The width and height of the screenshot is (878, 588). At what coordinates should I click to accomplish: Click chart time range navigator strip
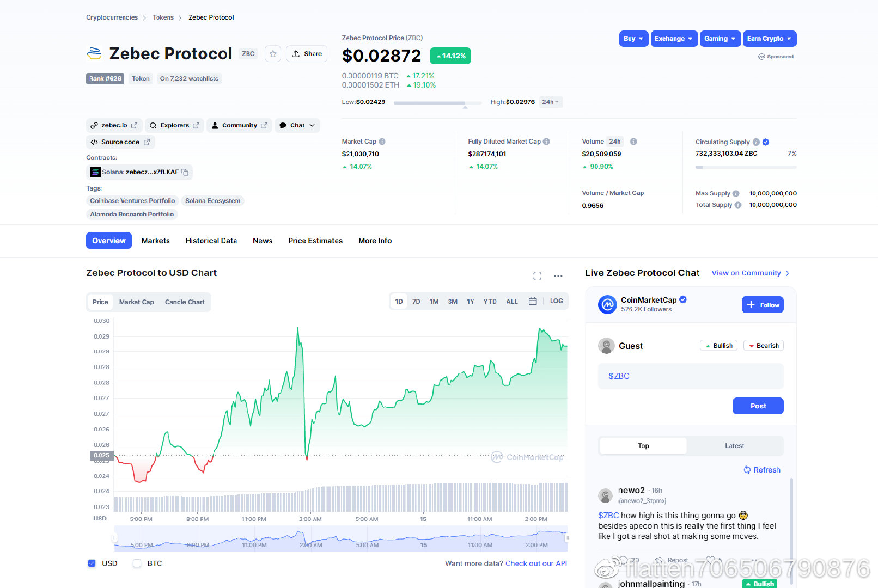[341, 538]
